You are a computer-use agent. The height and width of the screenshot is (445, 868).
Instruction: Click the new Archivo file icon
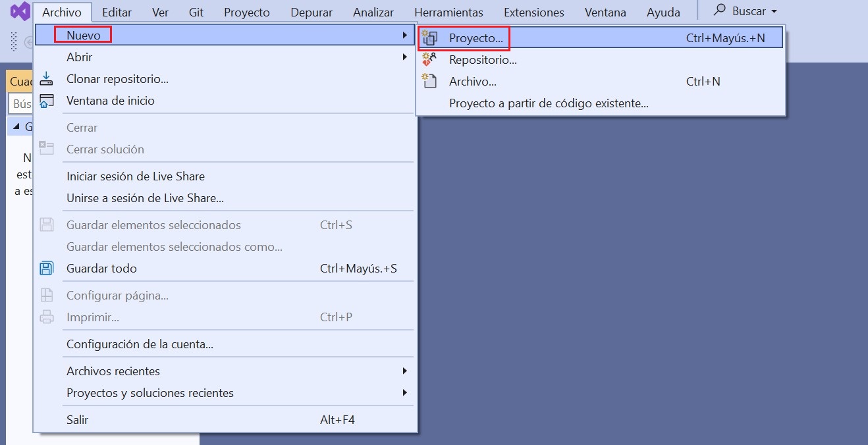(430, 82)
